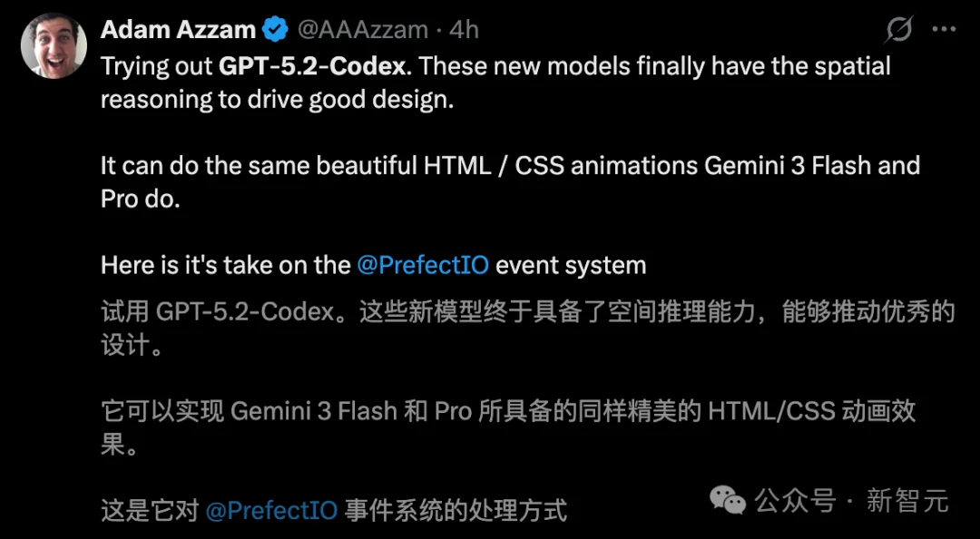Viewport: 980px width, 539px height.
Task: Click the translated line starting "它可以实现 Gemini 3 Flash"
Action: coord(508,411)
